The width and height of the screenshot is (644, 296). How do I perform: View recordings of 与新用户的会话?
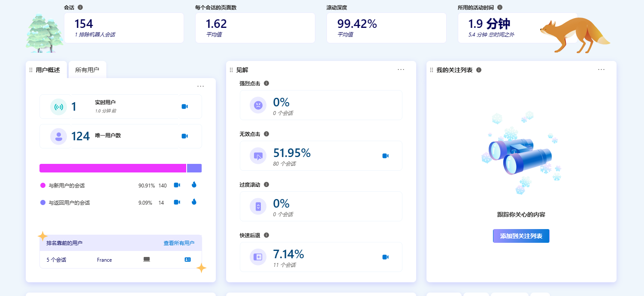tap(177, 185)
